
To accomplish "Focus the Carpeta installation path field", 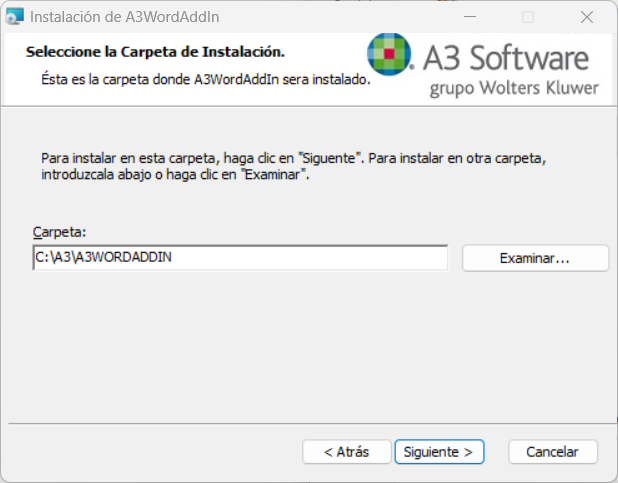I will tap(240, 257).
